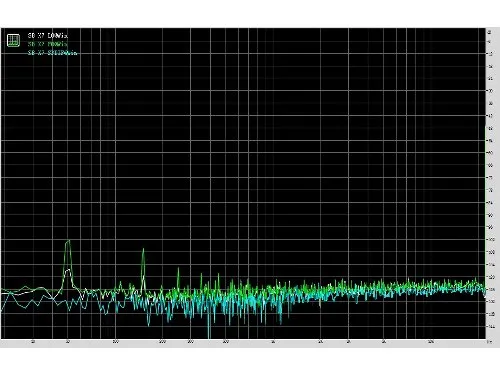The height and width of the screenshot is (375, 500).
Task: Click the bottom dB label on the right scale
Action: pos(490,327)
